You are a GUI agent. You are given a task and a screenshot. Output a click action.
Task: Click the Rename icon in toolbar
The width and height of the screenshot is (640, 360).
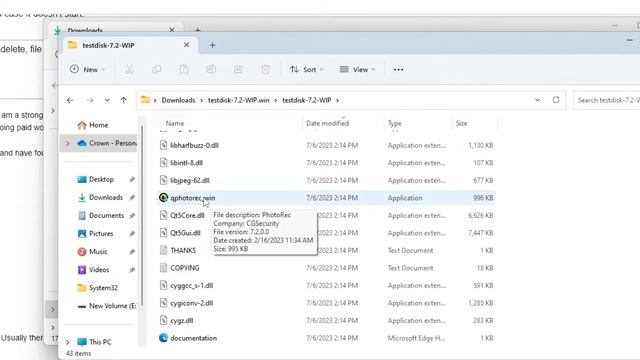point(211,69)
